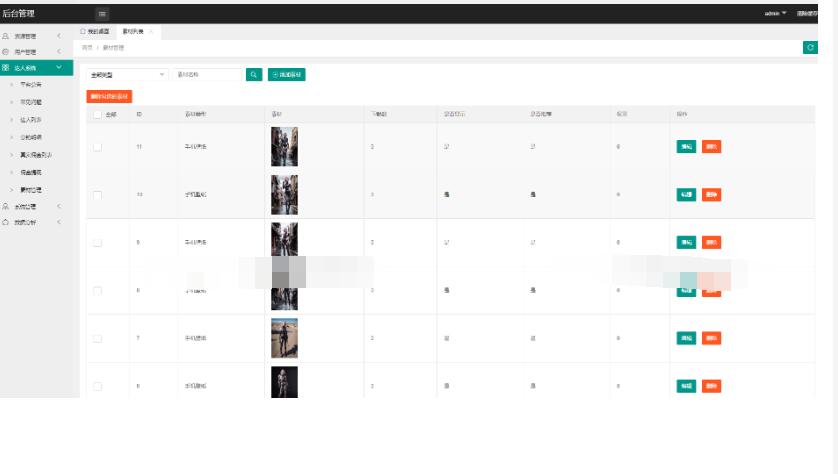Select the checkbox for the row with ID 7

(x=97, y=338)
